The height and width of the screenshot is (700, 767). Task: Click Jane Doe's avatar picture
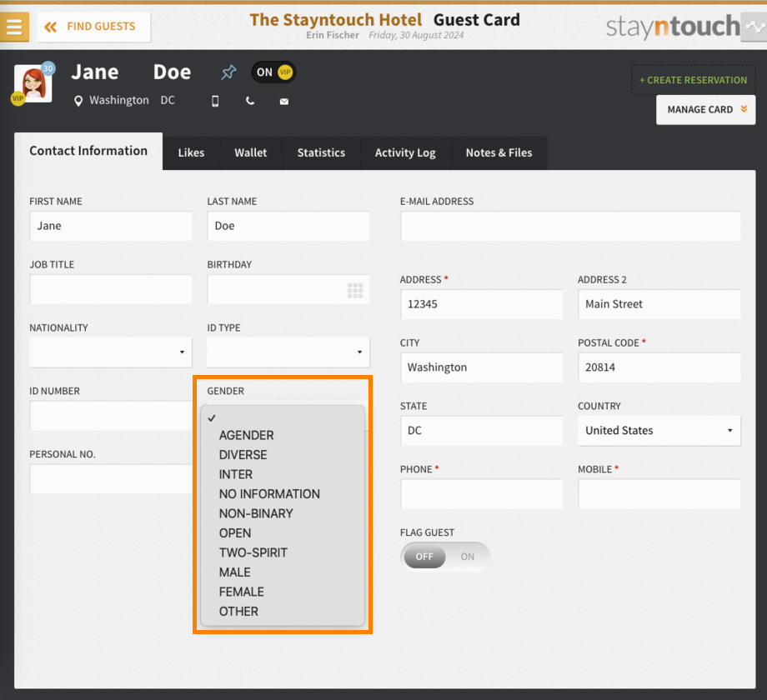(33, 83)
